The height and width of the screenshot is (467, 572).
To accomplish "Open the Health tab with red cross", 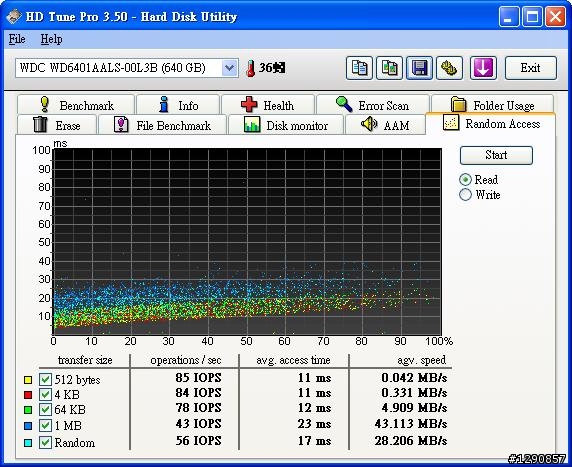I will tap(268, 105).
